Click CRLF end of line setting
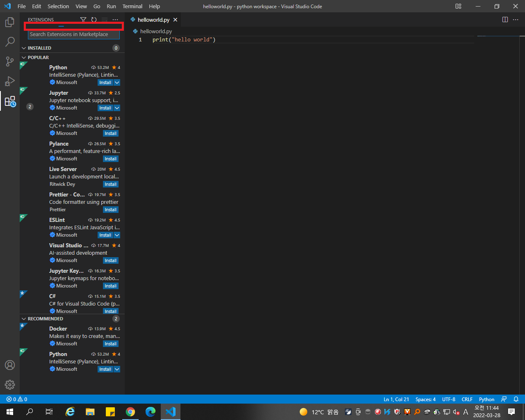Screen dimensions: 525x420 (467, 399)
